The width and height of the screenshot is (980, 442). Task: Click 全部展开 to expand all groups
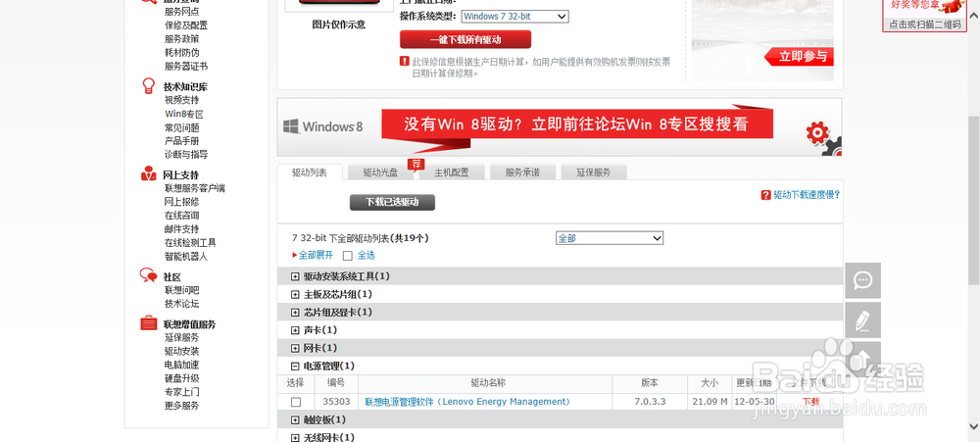point(316,256)
